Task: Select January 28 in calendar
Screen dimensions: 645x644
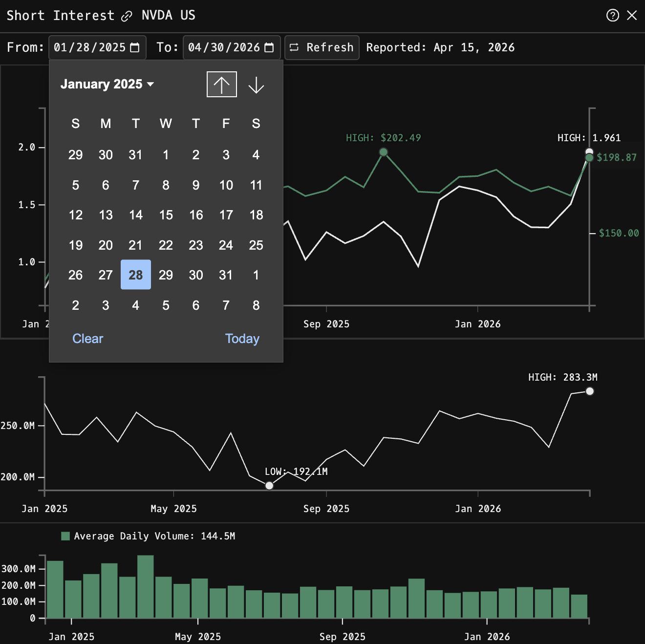Action: [136, 275]
